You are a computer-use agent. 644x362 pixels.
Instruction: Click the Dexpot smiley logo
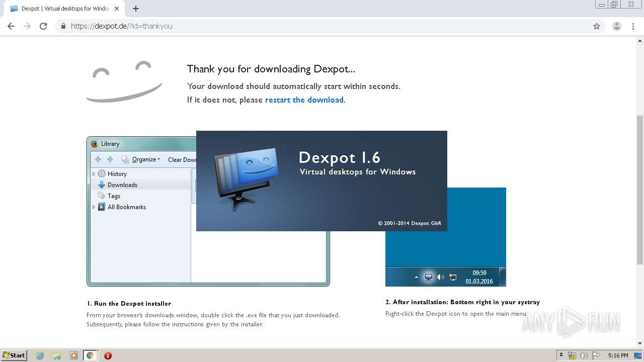pos(124,81)
